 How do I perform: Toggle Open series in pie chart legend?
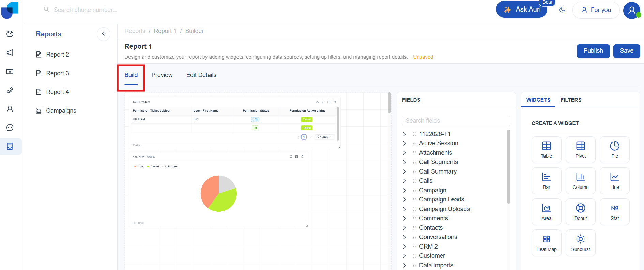pos(140,167)
